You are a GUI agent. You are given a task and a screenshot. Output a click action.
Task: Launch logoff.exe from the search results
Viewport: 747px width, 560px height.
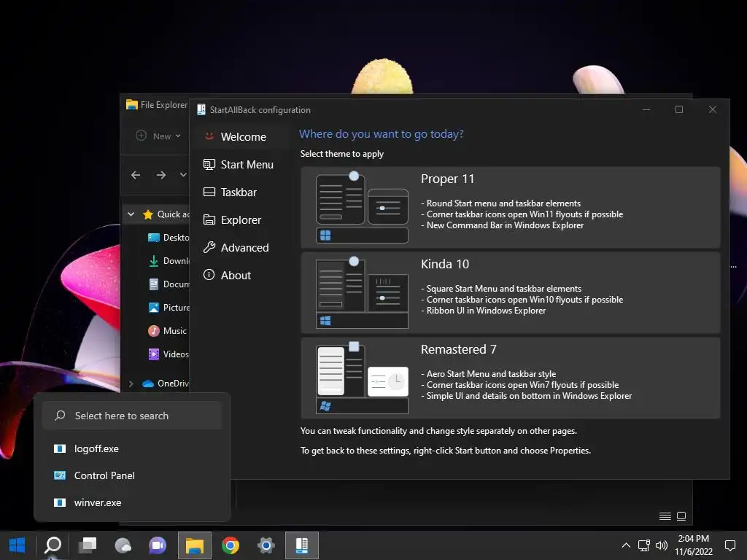point(133,448)
